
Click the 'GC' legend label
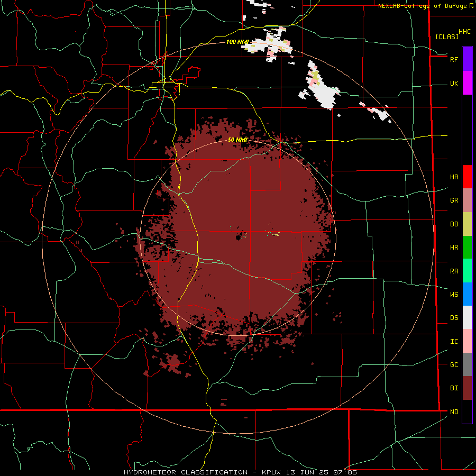(x=454, y=364)
